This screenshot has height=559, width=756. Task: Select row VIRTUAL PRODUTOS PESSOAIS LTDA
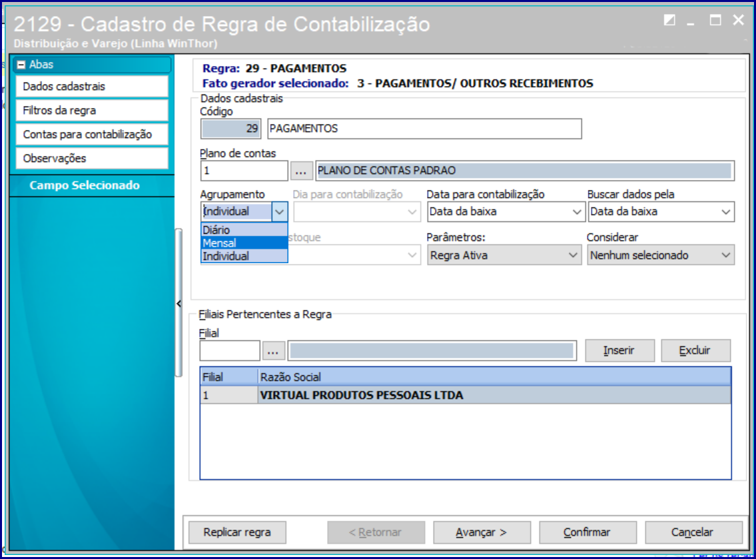(466, 395)
